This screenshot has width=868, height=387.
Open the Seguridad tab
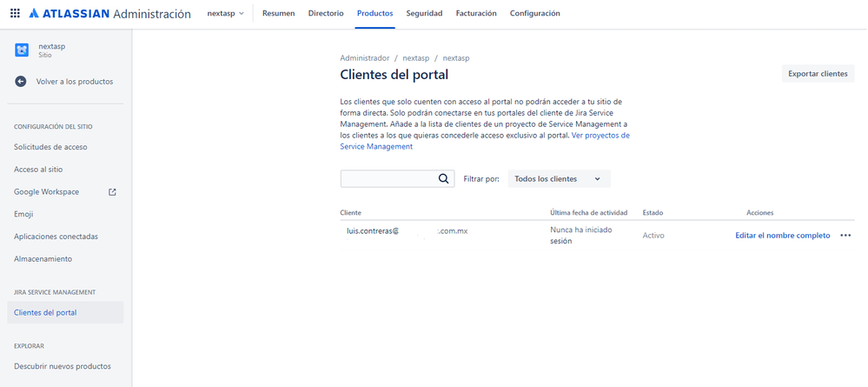pyautogui.click(x=424, y=13)
